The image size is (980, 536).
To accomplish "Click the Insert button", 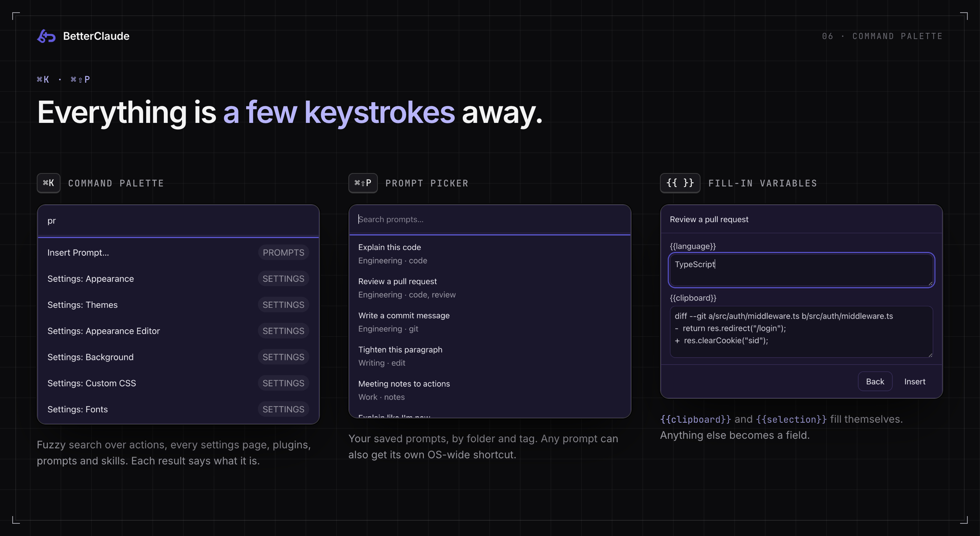I will point(915,381).
